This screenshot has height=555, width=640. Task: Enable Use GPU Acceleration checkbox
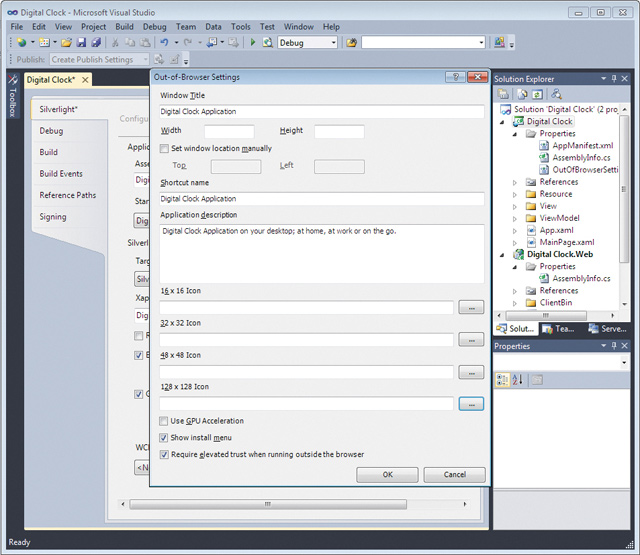pyautogui.click(x=163, y=421)
